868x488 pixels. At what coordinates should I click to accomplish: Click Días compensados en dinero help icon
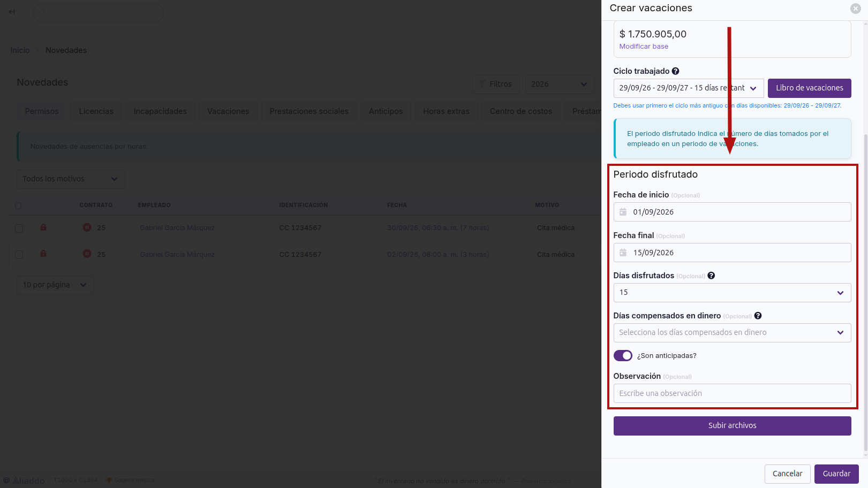click(x=758, y=316)
